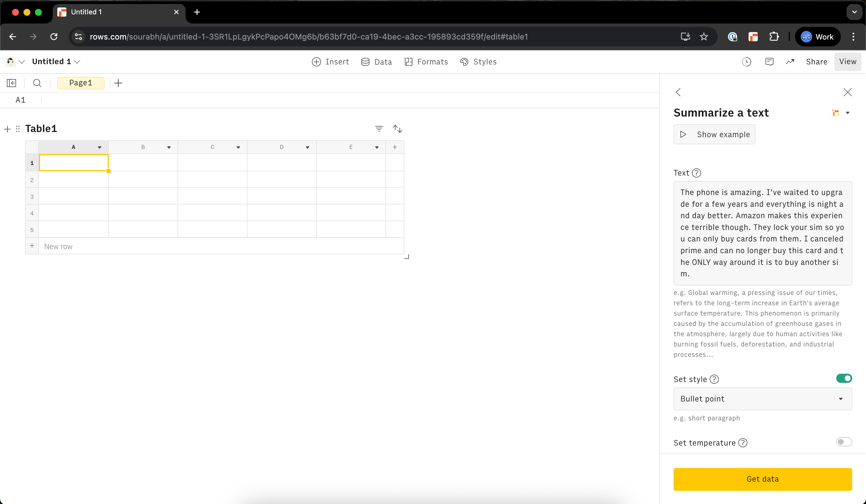The width and height of the screenshot is (866, 504).
Task: Open a new browser tab
Action: 197,12
